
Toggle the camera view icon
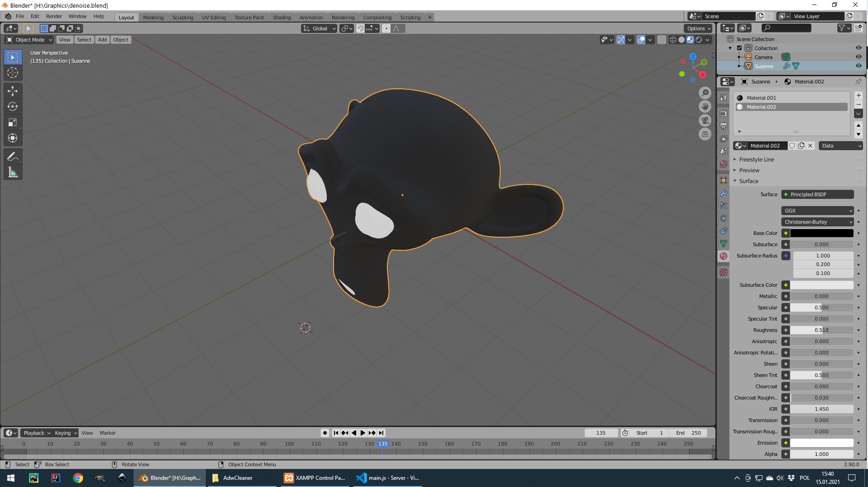[x=705, y=120]
